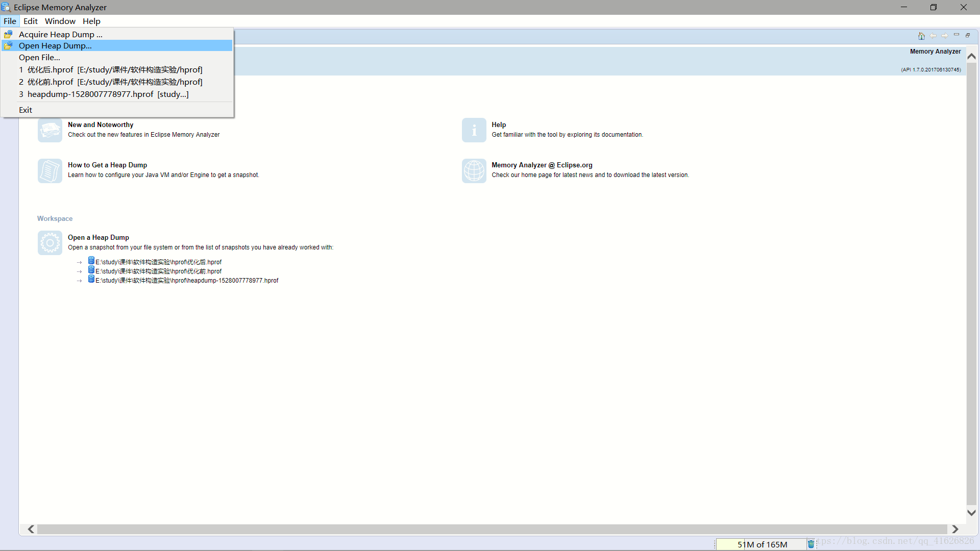Click the horizontal scrollbar left arrow
This screenshot has height=551, width=980.
[31, 529]
